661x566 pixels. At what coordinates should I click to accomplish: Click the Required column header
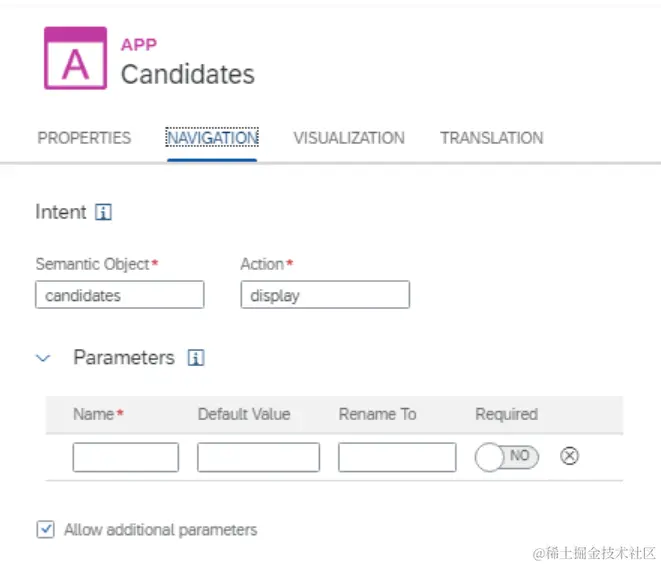coord(506,414)
